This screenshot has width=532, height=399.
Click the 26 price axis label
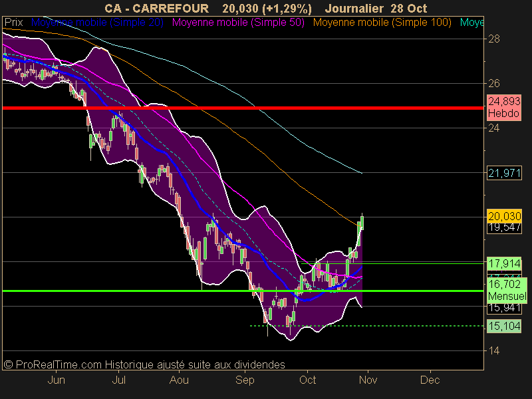[x=494, y=83]
